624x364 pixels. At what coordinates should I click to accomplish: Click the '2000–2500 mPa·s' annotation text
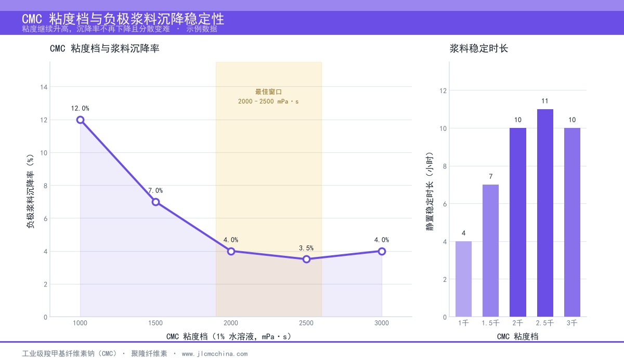268,101
